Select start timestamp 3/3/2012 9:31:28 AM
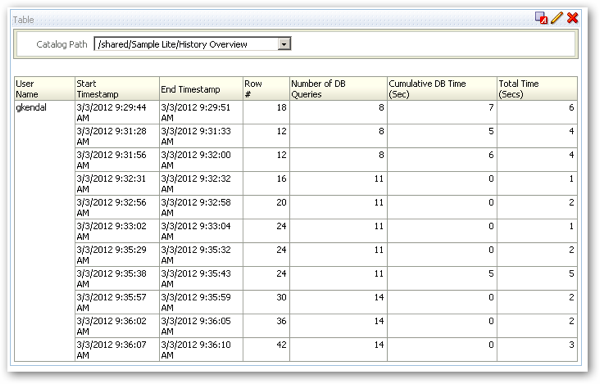The image size is (600, 384). click(x=117, y=136)
